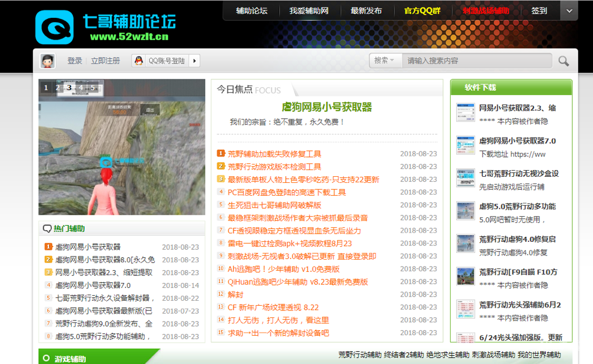Open download 七哥荒野行动无视沙盒设 title
Screen dimensions: 593x364
coord(519,174)
